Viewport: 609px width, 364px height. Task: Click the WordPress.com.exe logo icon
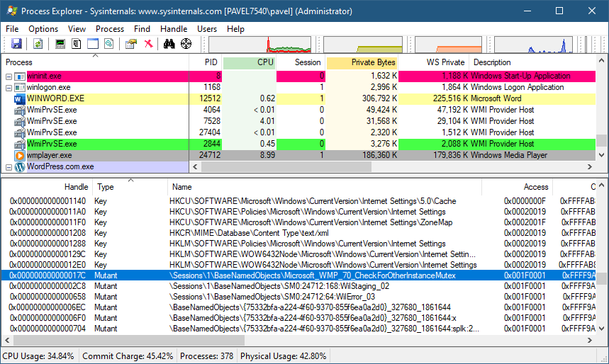tap(19, 167)
